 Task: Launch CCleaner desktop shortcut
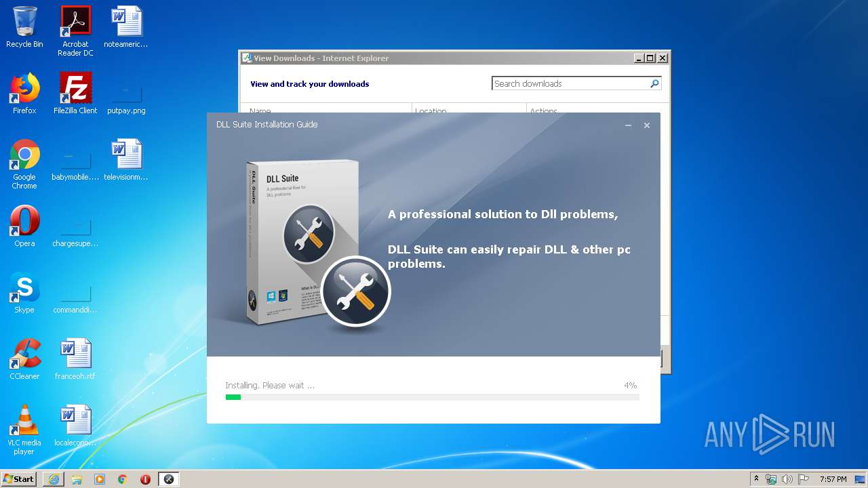(24, 359)
